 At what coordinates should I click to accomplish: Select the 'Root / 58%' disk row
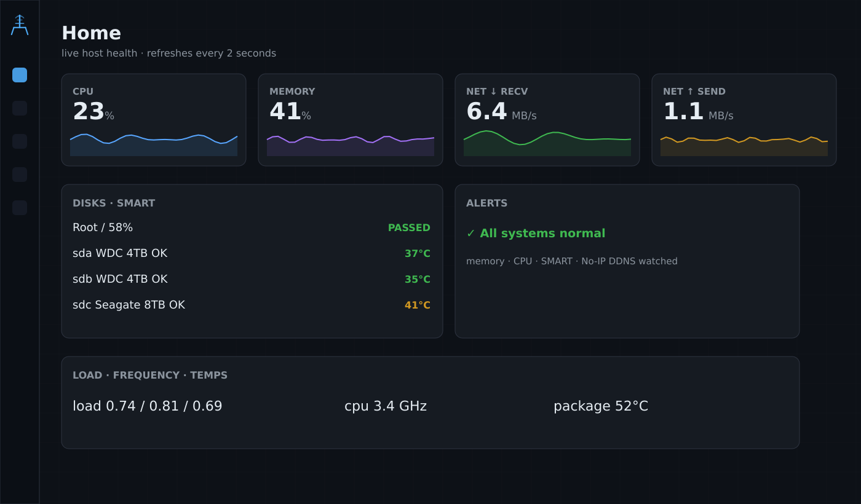(252, 227)
